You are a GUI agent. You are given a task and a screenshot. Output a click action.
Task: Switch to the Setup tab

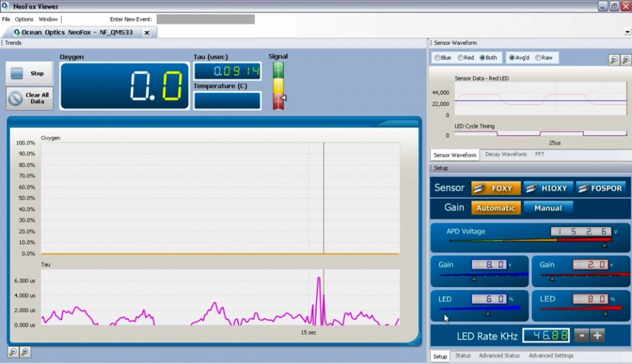440,356
